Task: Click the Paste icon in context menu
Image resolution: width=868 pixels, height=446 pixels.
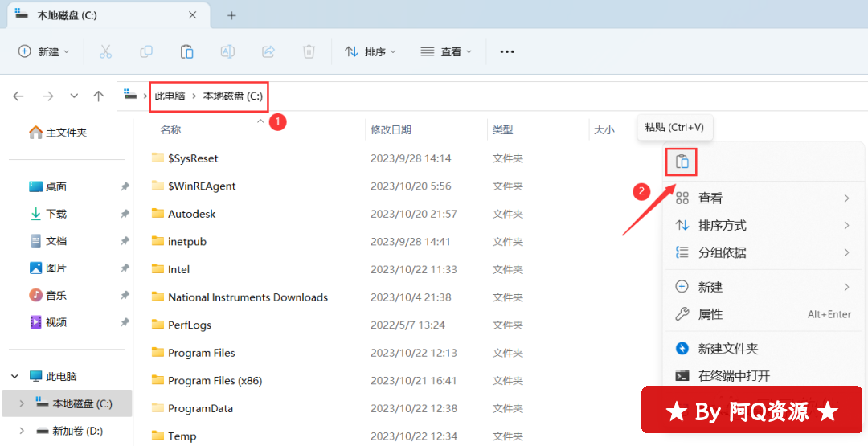Action: pyautogui.click(x=682, y=162)
